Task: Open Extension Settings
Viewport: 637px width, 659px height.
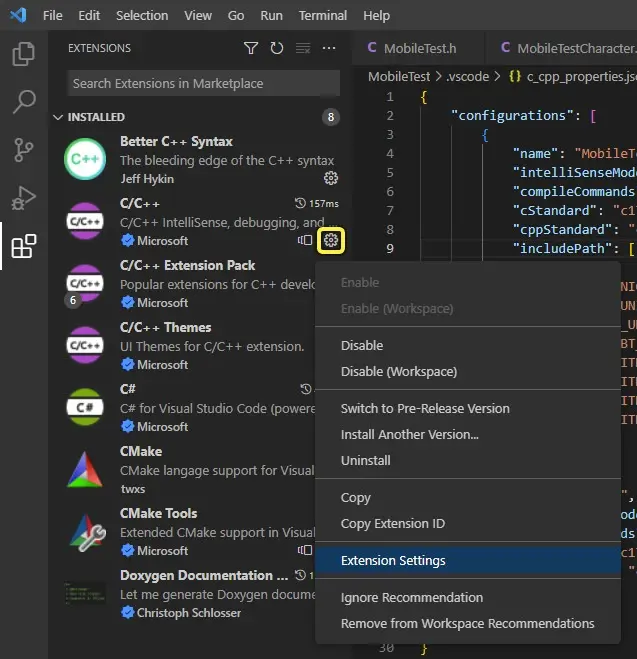Action: tap(468, 561)
